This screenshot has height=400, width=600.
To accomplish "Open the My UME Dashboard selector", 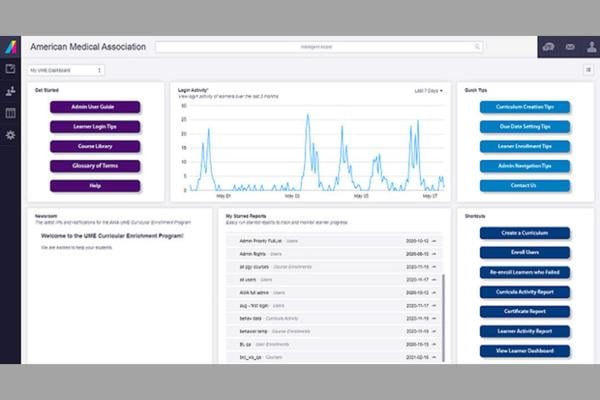I will (x=65, y=70).
